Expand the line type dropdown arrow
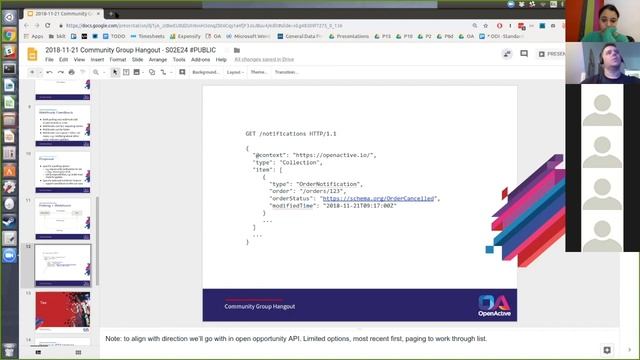This screenshot has height=360, width=640. [171, 72]
